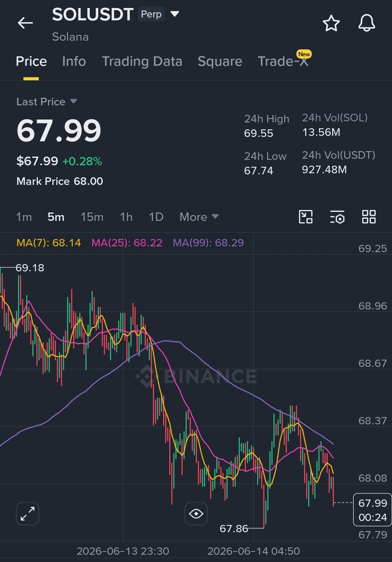Image resolution: width=392 pixels, height=562 pixels.
Task: Tap the 2026-06-13 23:30 time axis label
Action: [123, 551]
